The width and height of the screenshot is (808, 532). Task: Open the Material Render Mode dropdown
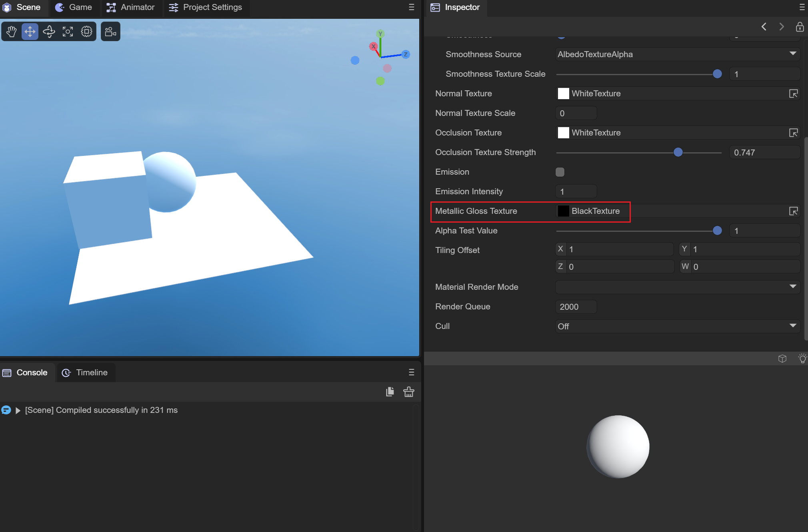tap(677, 287)
